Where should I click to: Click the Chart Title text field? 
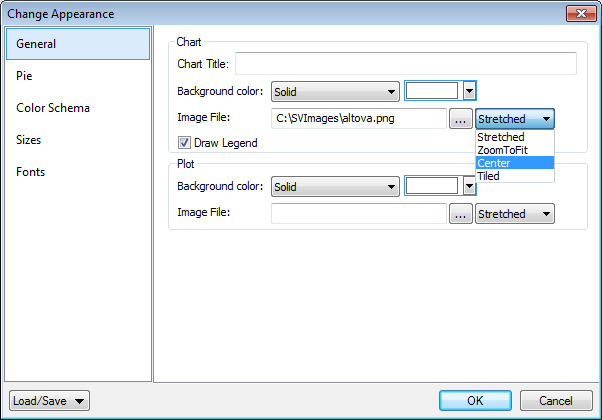pos(405,64)
